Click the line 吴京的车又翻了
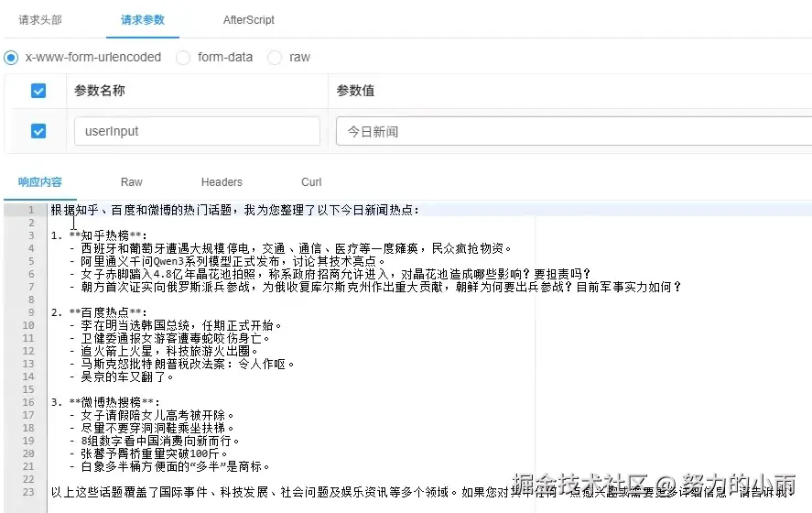Image resolution: width=812 pixels, height=513 pixels. coord(121,377)
